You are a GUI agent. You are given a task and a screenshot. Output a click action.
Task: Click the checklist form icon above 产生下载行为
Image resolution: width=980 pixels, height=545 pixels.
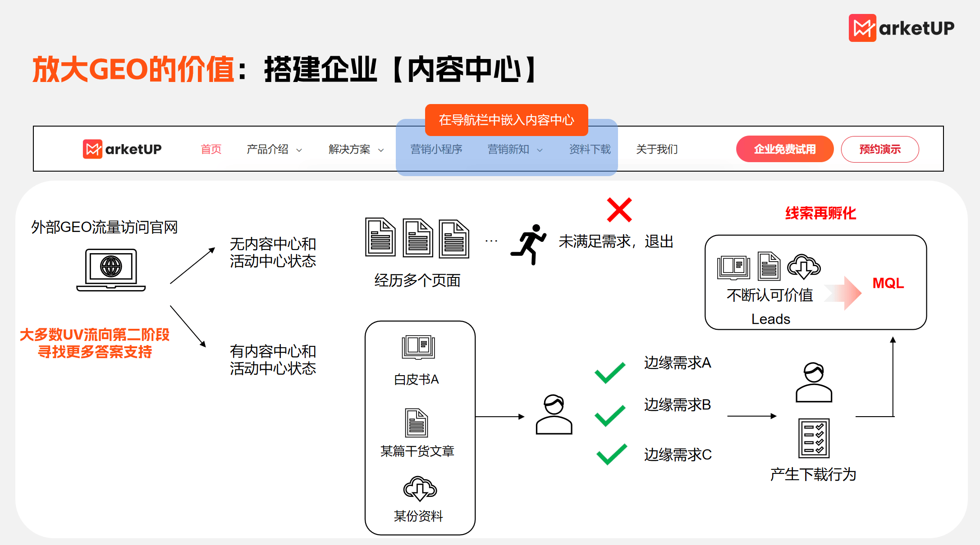point(814,438)
